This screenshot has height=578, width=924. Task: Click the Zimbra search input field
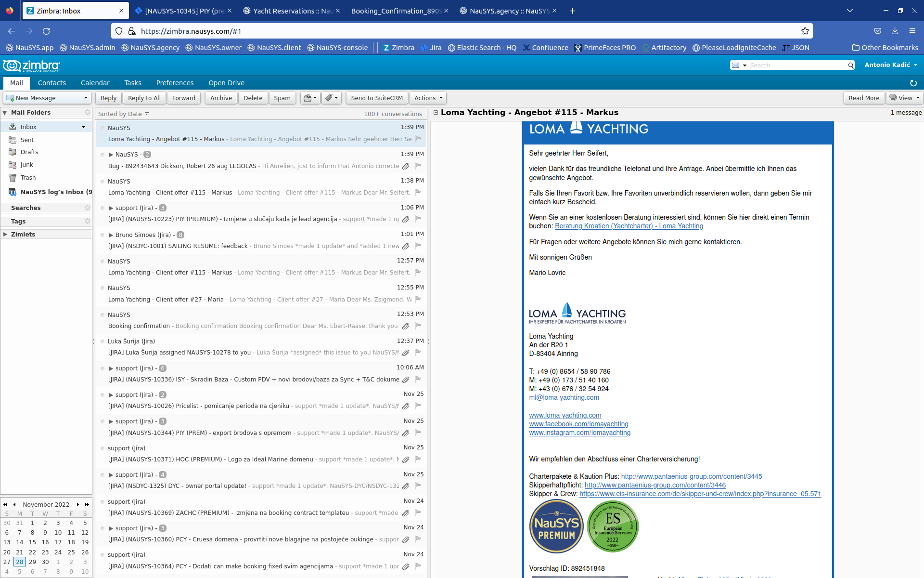(x=797, y=65)
